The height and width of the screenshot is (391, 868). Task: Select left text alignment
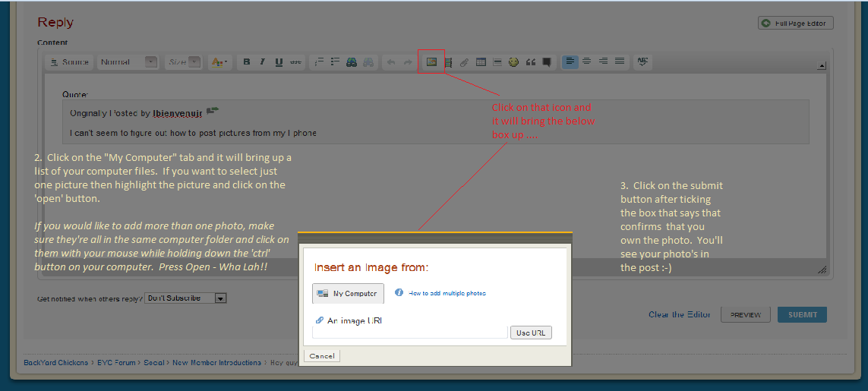(570, 61)
